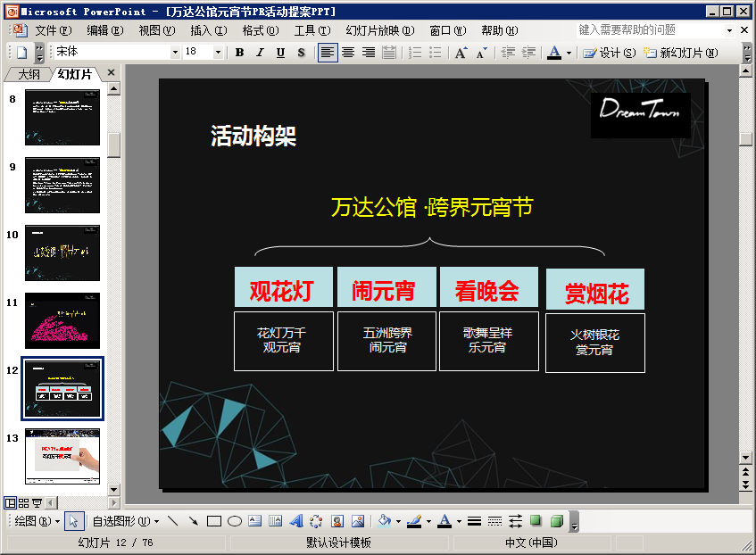The width and height of the screenshot is (756, 555).
Task: Switch to the Slides tab
Action: [x=75, y=74]
